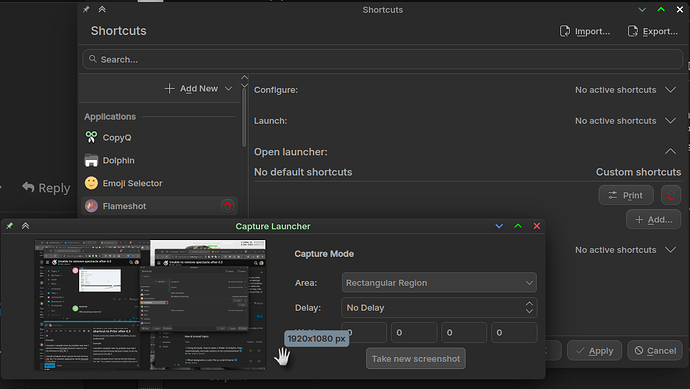The image size is (690, 389).
Task: Focus the shortcuts Search field
Action: pos(383,59)
